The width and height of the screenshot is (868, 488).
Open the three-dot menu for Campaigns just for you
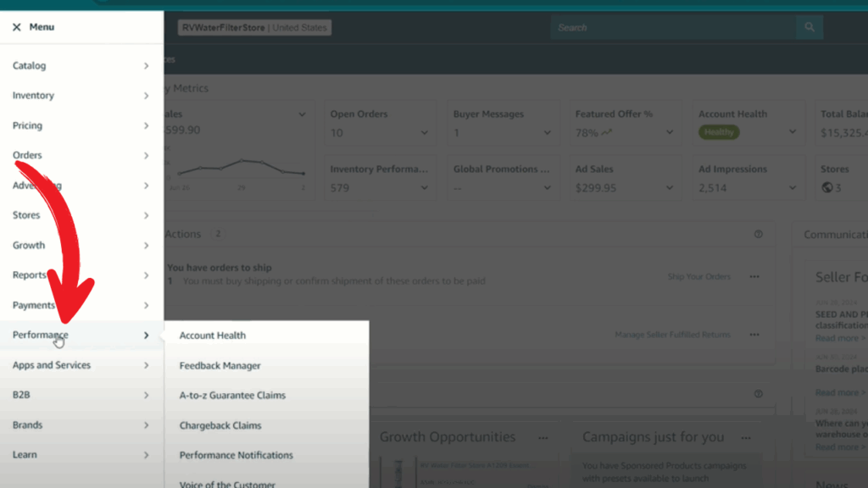coord(745,438)
